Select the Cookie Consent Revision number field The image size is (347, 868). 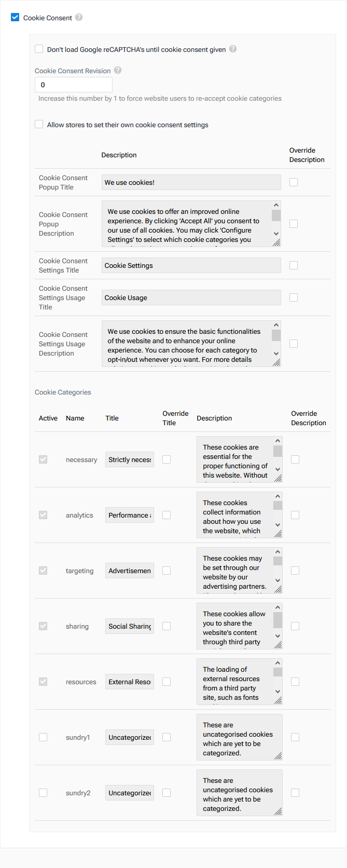coord(73,84)
